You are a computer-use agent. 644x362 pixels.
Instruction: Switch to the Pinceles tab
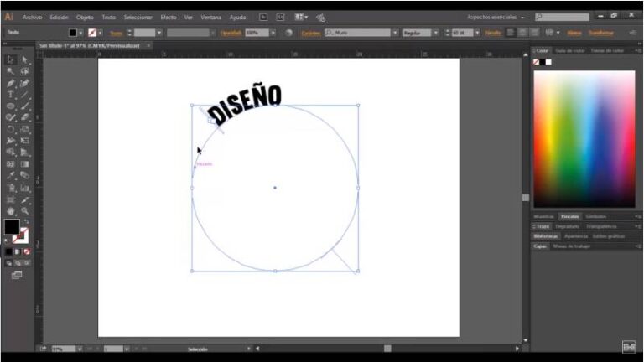(x=569, y=217)
